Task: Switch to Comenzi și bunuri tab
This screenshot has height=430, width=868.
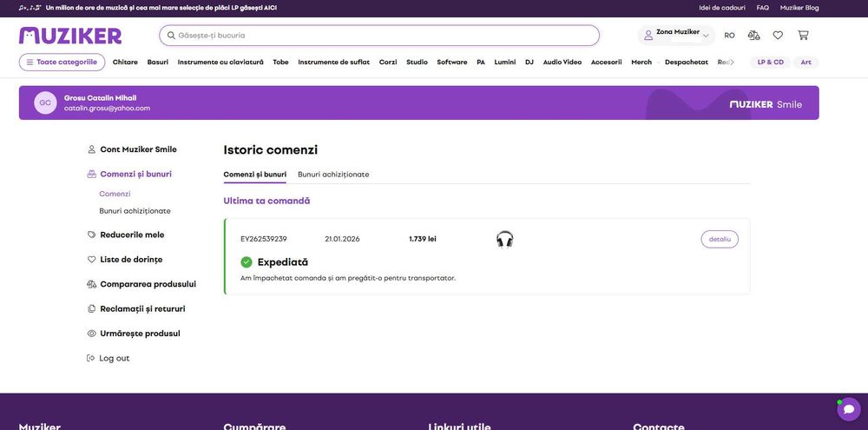Action: 254,175
